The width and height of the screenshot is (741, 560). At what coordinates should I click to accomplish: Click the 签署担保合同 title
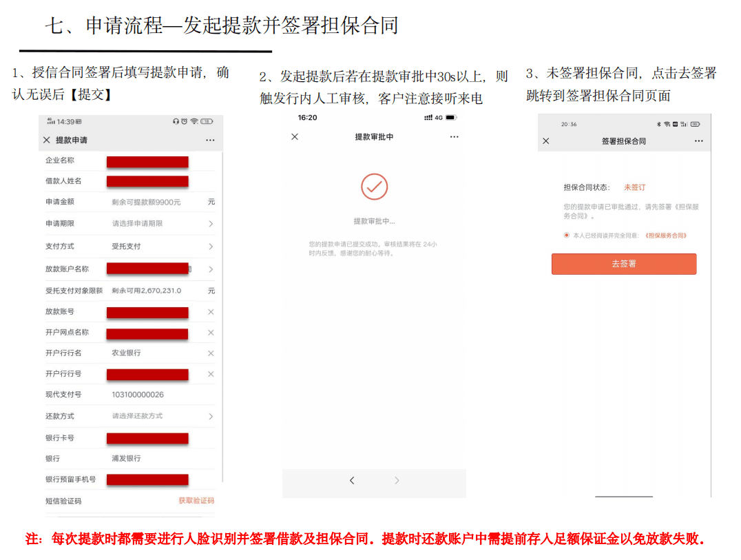(623, 141)
